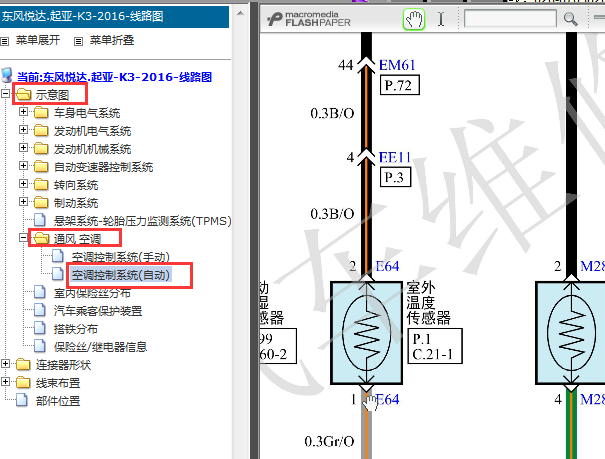Open 保险丝/继电器信息 document
This screenshot has width=605, height=459.
pyautogui.click(x=100, y=347)
